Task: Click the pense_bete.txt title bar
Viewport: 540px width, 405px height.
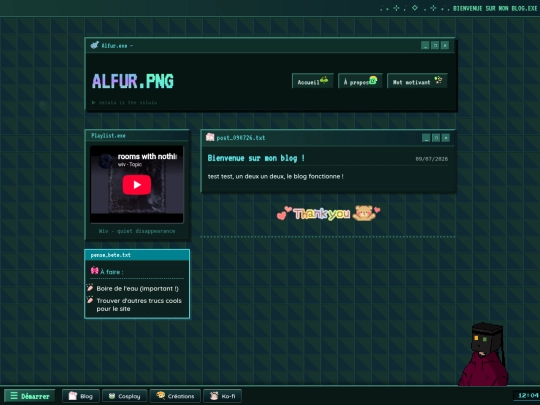Action: (x=137, y=255)
